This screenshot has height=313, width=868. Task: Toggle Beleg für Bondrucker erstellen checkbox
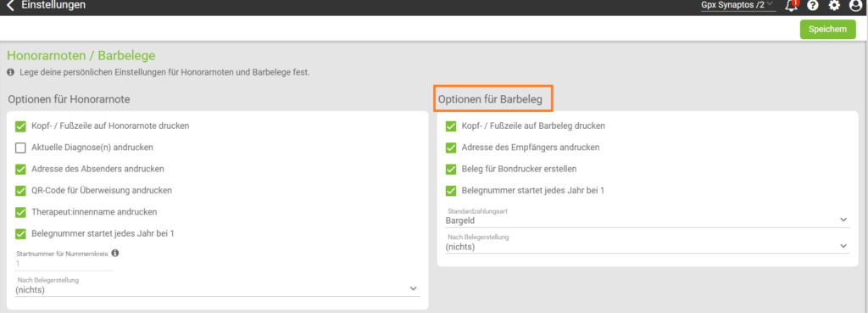[x=451, y=169]
